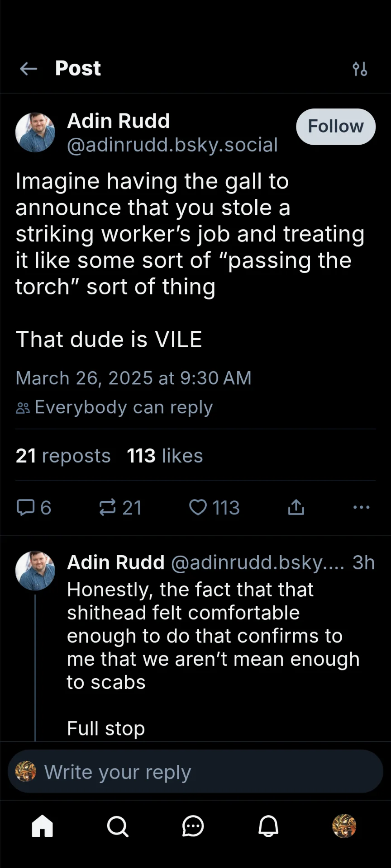The width and height of the screenshot is (391, 868).
Task: Click the Write your reply field
Action: [x=195, y=772]
